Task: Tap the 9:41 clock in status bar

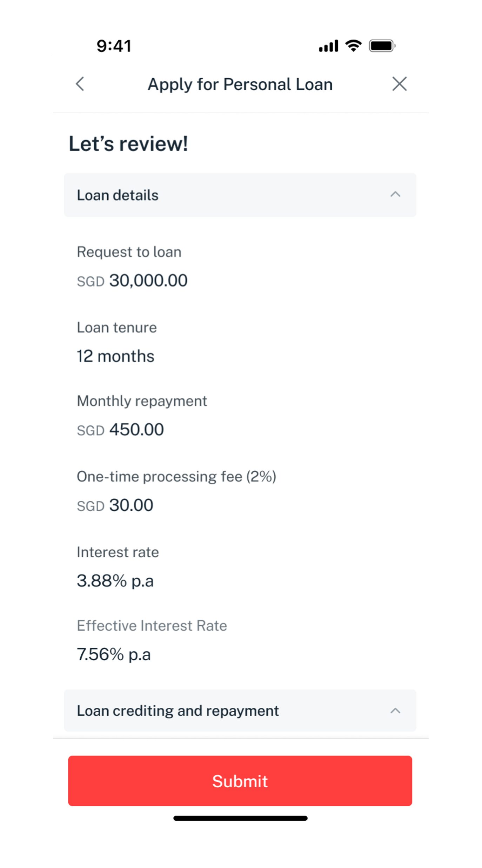Action: point(114,46)
